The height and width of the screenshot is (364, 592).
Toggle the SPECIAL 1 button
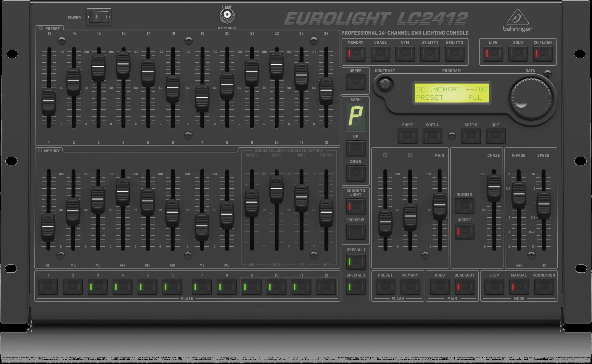pos(355,261)
